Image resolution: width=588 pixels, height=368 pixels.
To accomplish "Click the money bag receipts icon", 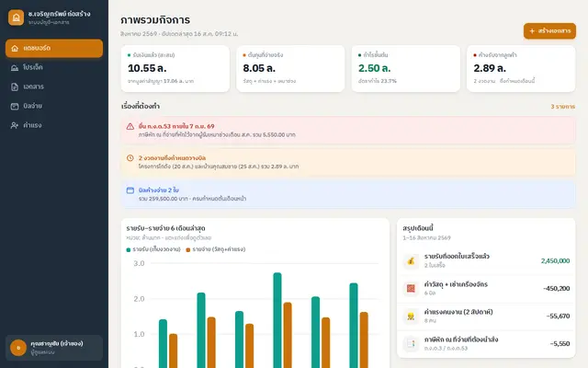I will [x=411, y=261].
